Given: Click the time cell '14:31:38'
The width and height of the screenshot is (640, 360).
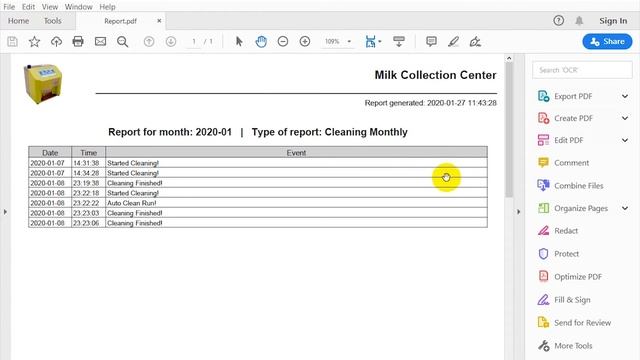Looking at the screenshot, I should 89,163.
